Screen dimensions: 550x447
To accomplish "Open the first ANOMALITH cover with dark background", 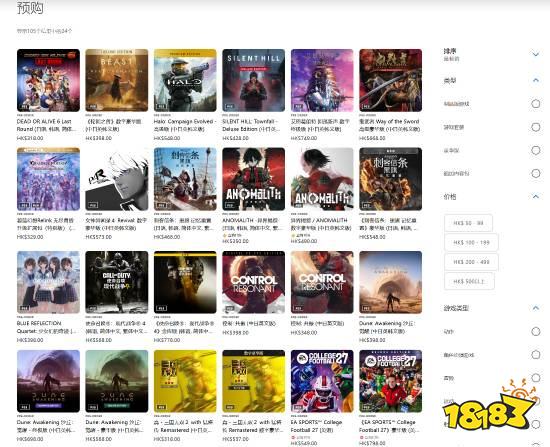I will (x=253, y=179).
